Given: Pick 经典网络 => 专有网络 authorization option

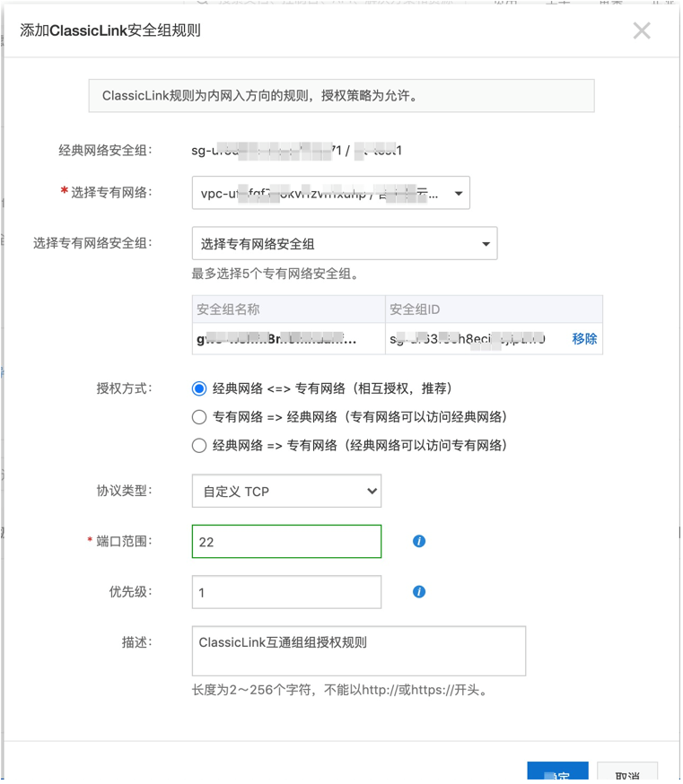Looking at the screenshot, I should (x=199, y=446).
